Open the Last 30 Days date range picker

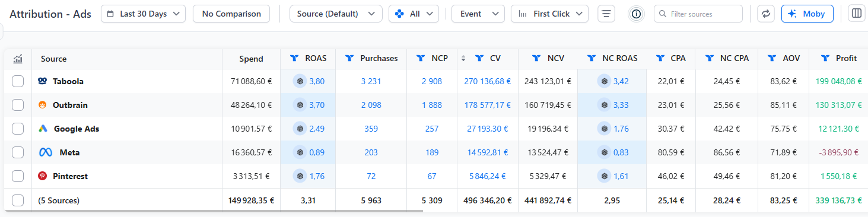pos(143,14)
